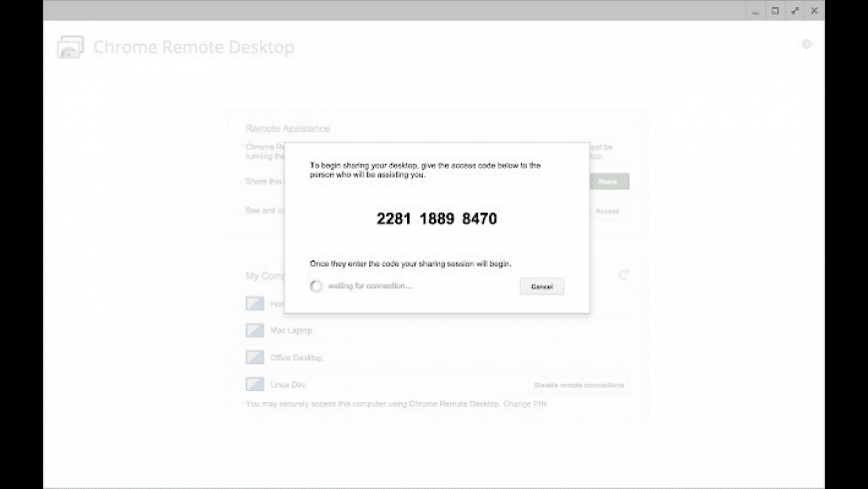Close the Chrome Remote Desktop window
868x489 pixels.
point(814,11)
